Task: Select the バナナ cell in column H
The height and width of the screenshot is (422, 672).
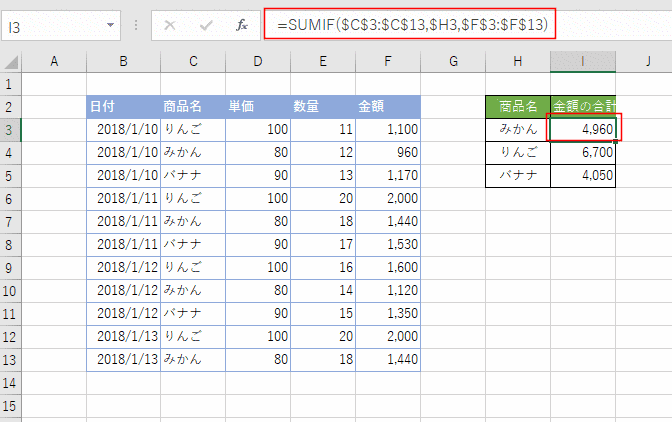Action: [x=517, y=175]
